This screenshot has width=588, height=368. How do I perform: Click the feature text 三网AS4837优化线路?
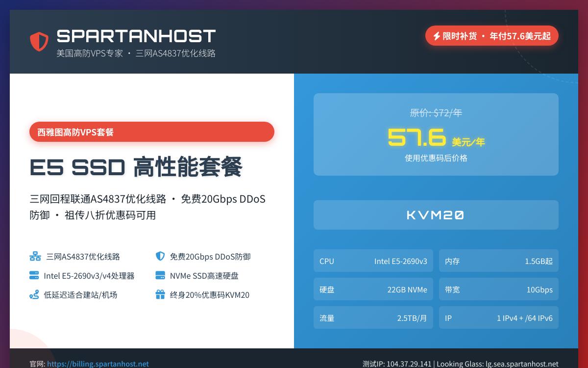(x=83, y=257)
